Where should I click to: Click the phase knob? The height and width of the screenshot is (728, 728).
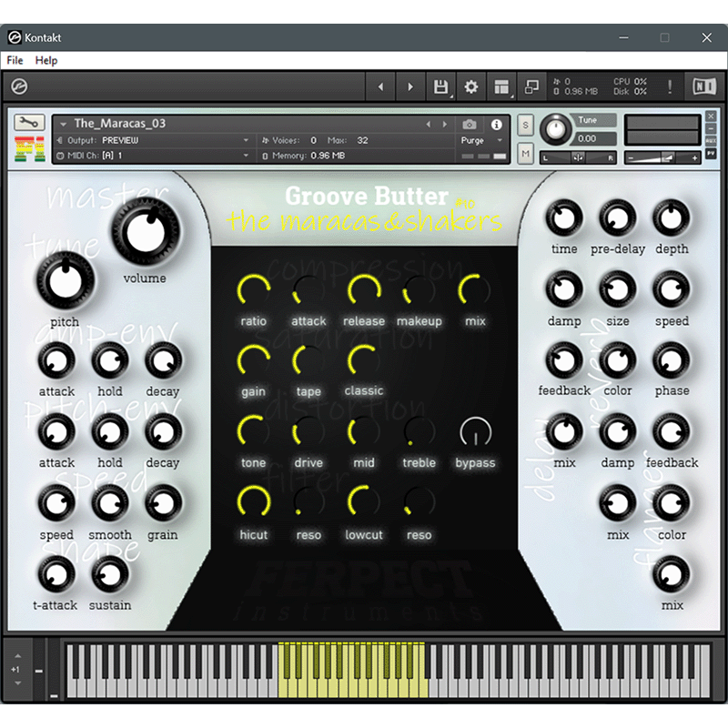pyautogui.click(x=672, y=360)
